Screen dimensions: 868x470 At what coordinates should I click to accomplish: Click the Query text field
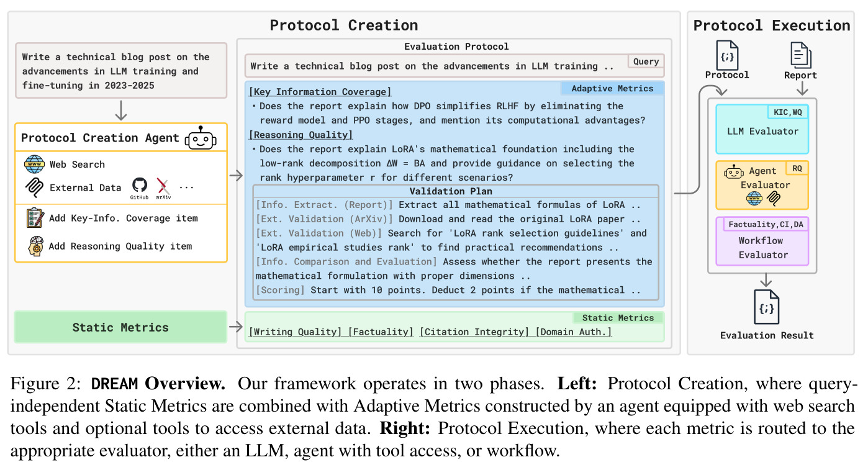tap(454, 66)
